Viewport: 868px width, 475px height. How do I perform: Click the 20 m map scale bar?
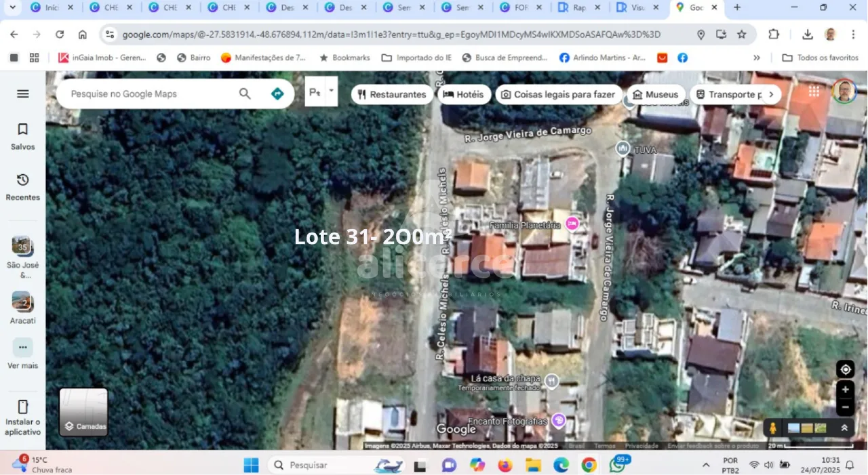pos(810,445)
